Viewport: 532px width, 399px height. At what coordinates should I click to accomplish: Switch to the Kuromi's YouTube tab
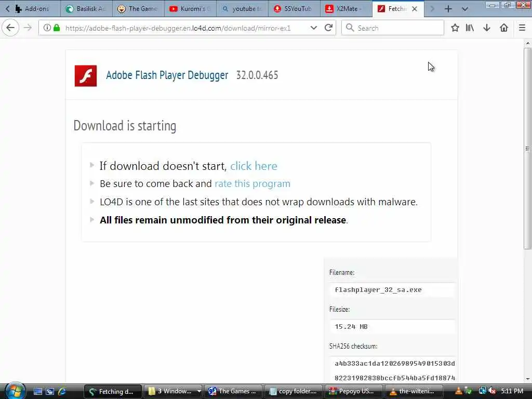click(x=190, y=9)
